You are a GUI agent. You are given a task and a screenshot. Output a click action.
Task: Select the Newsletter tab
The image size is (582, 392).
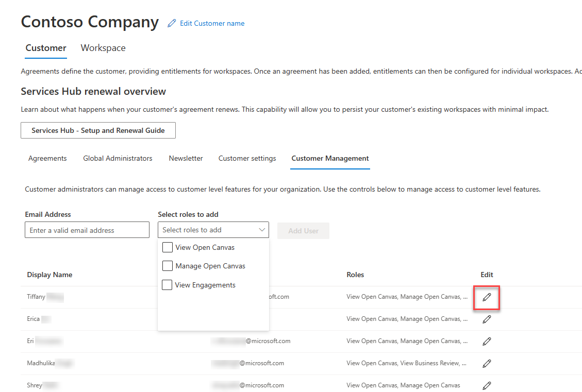tap(186, 159)
